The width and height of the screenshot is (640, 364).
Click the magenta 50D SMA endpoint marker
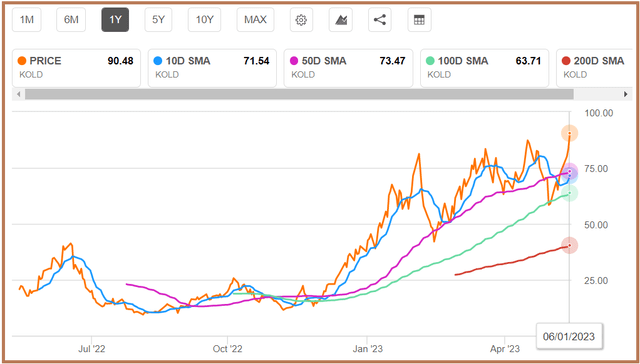570,171
